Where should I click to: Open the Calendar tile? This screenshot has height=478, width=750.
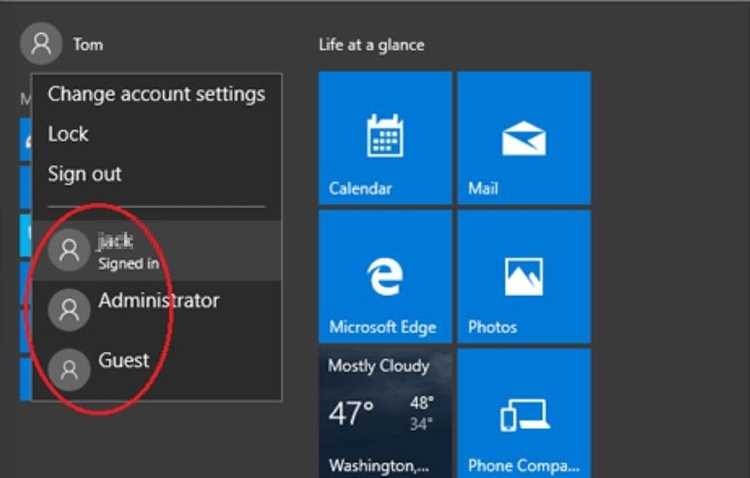tap(385, 138)
